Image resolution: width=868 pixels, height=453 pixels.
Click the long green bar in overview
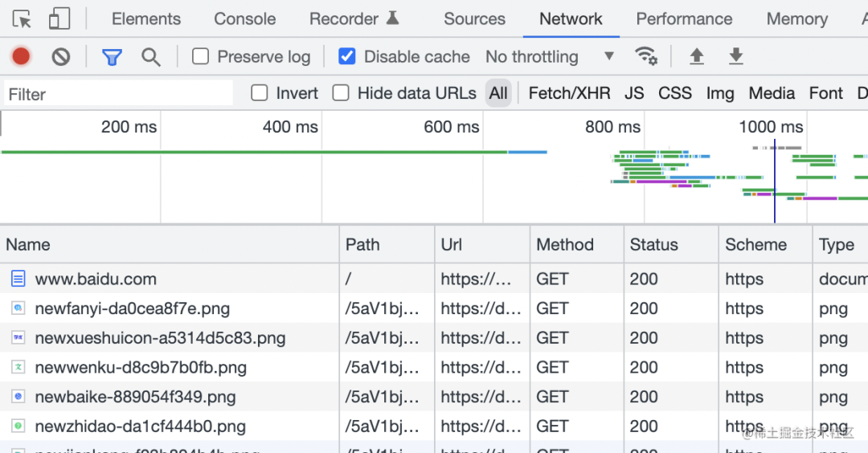click(254, 152)
